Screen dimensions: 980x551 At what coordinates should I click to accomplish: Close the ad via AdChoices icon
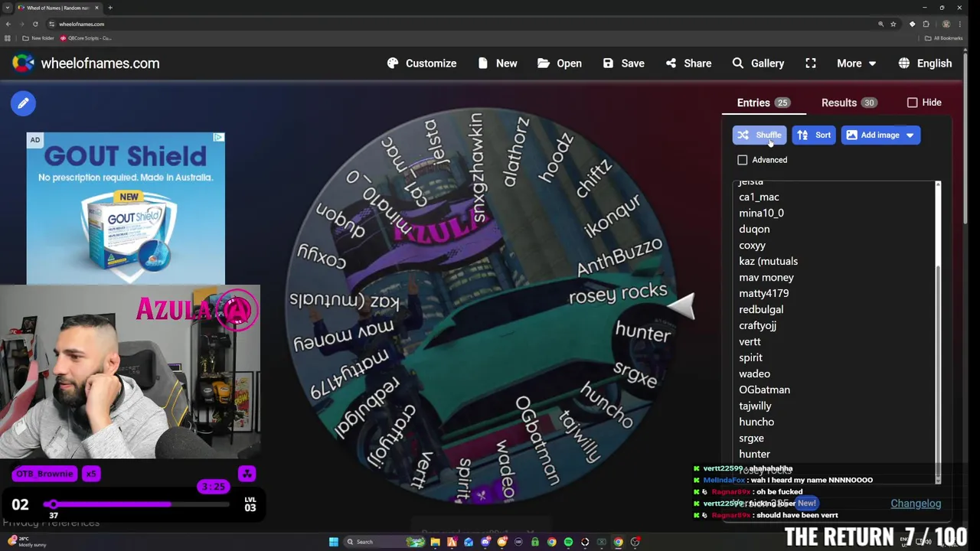tap(218, 138)
